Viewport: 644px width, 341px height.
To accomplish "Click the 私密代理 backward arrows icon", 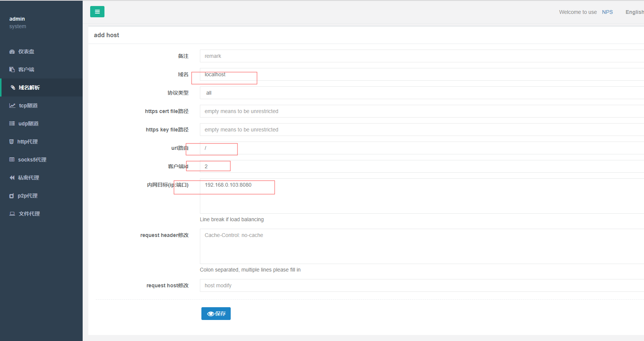I will tap(12, 178).
